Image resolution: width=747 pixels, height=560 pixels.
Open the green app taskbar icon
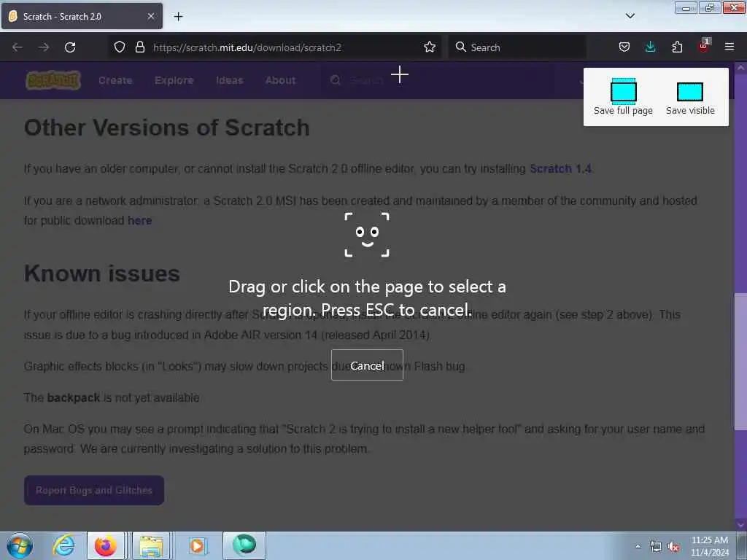[x=244, y=545]
